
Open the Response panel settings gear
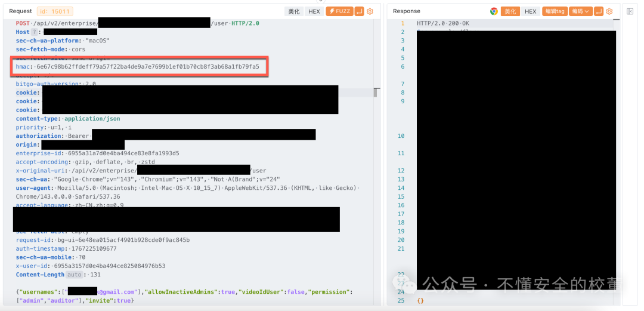609,11
